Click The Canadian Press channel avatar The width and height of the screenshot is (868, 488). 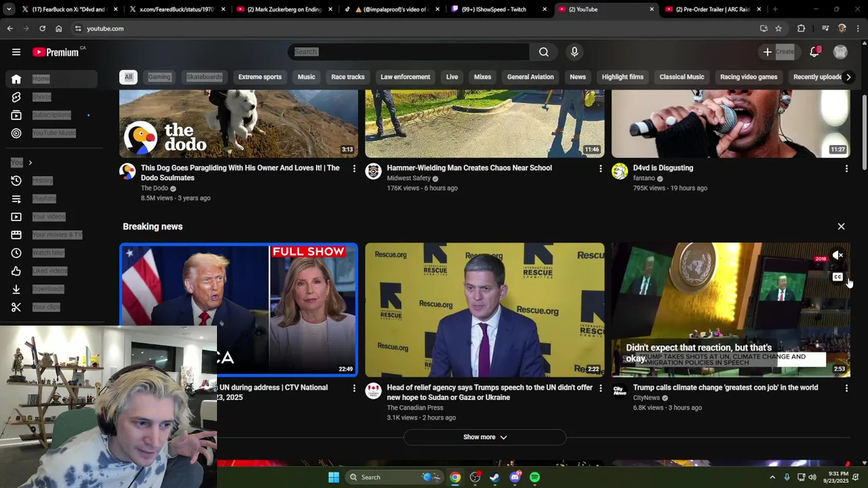(x=374, y=390)
